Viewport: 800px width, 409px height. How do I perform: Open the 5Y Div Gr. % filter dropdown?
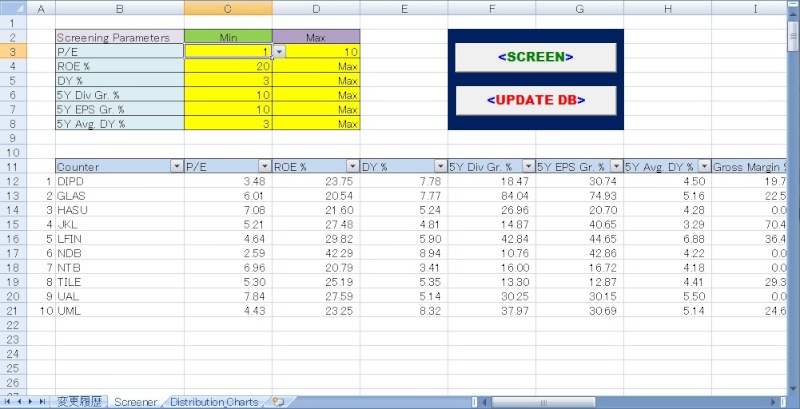click(529, 167)
